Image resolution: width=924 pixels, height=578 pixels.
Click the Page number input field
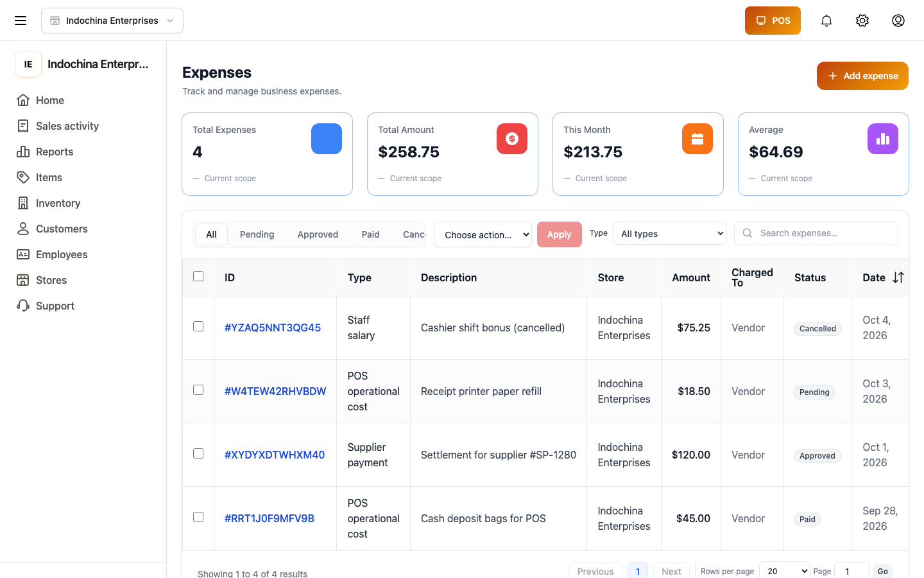pos(852,571)
